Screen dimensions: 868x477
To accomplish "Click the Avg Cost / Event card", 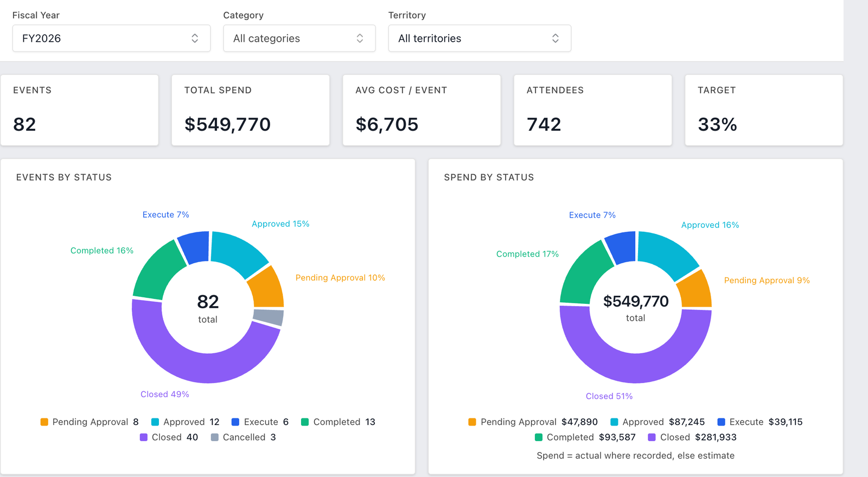I will (422, 110).
